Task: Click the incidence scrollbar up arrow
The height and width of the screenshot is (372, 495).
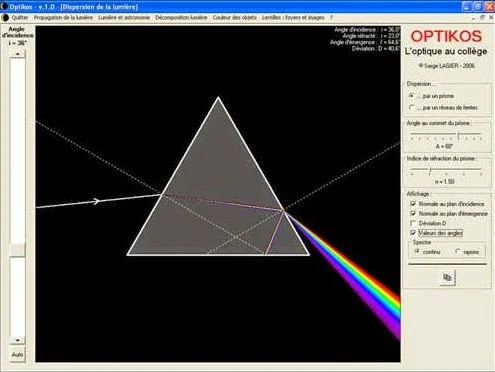Action: (17, 54)
